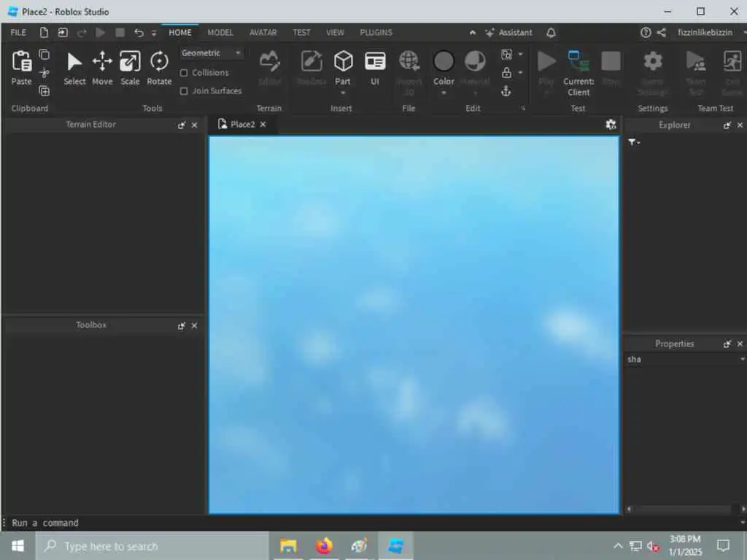The height and width of the screenshot is (560, 747).
Task: Click the Properties panel horizontal scrollbar
Action: click(685, 509)
